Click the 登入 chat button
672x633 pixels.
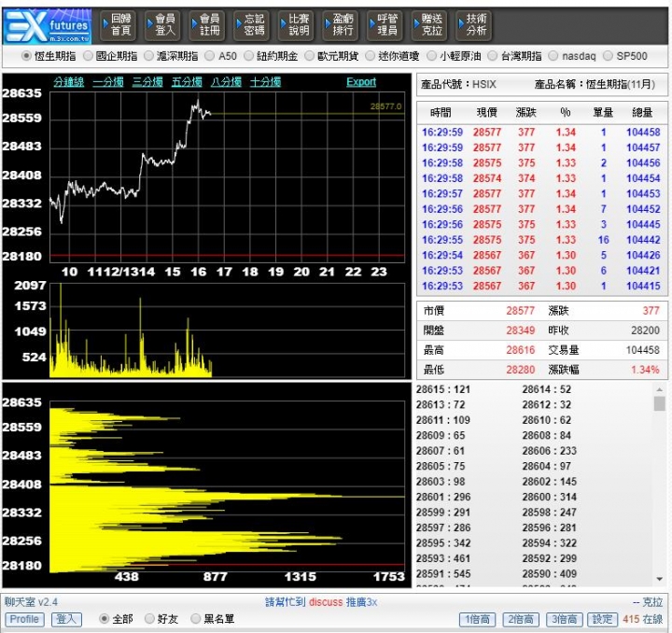66,619
